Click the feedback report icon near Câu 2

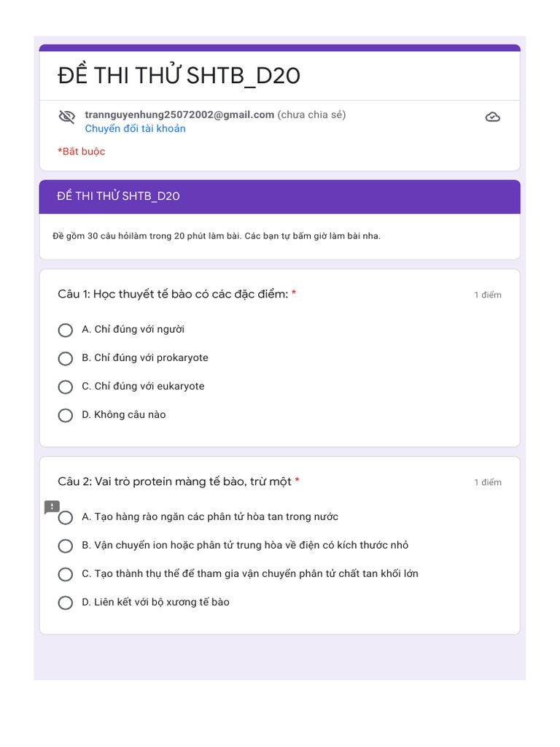pyautogui.click(x=52, y=506)
